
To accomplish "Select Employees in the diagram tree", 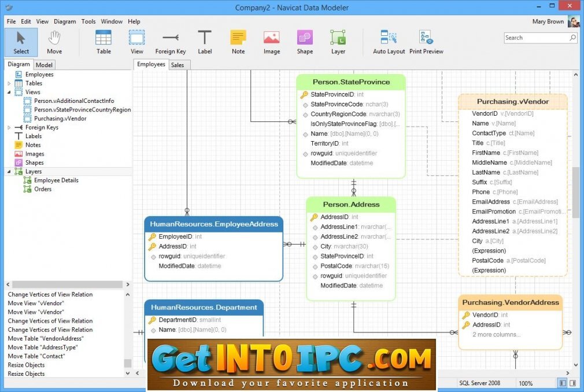I will [x=39, y=75].
